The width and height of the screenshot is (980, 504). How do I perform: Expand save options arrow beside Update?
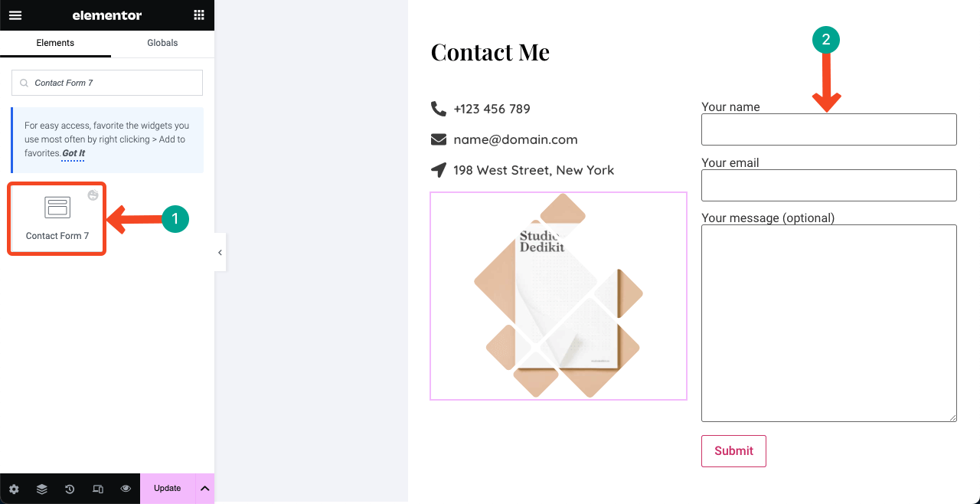click(205, 489)
